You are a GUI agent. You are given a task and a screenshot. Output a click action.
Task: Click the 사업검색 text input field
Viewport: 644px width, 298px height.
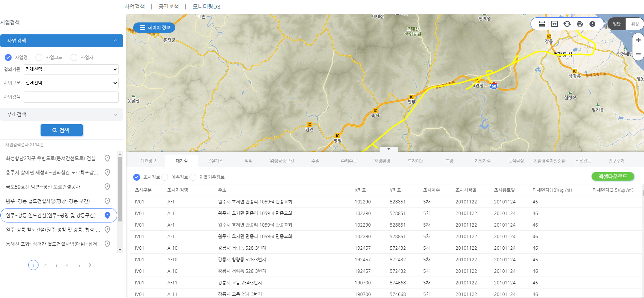click(x=71, y=97)
